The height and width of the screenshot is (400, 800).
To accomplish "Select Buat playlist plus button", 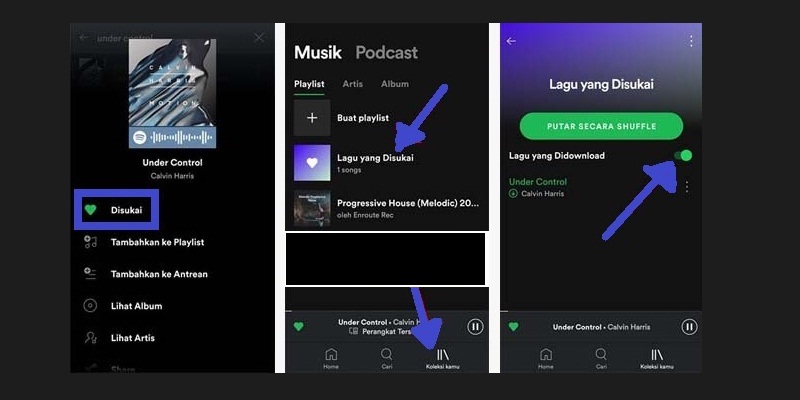I will (312, 118).
